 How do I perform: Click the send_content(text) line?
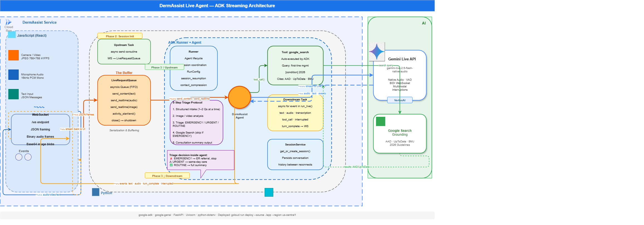124,94
